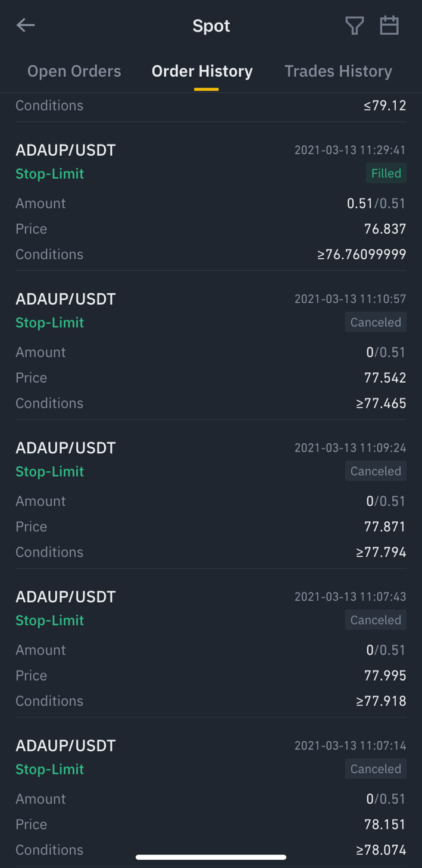Tap Canceled badge on 11:10:57 order
422x868 pixels.
point(376,322)
